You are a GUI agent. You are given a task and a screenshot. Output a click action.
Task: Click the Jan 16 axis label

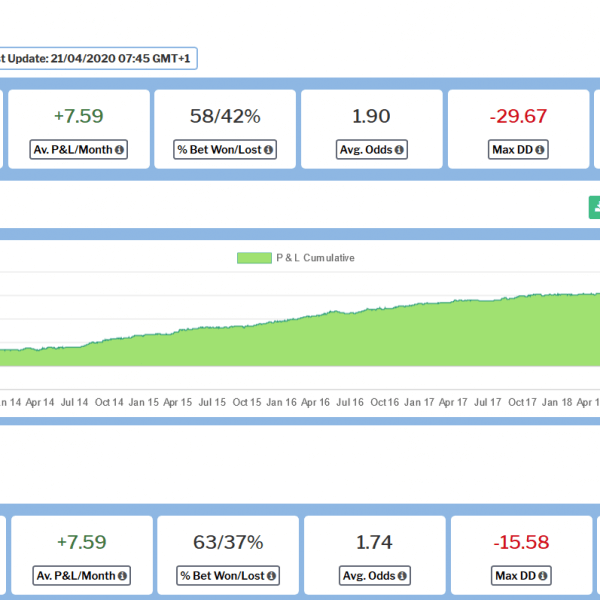click(x=281, y=403)
